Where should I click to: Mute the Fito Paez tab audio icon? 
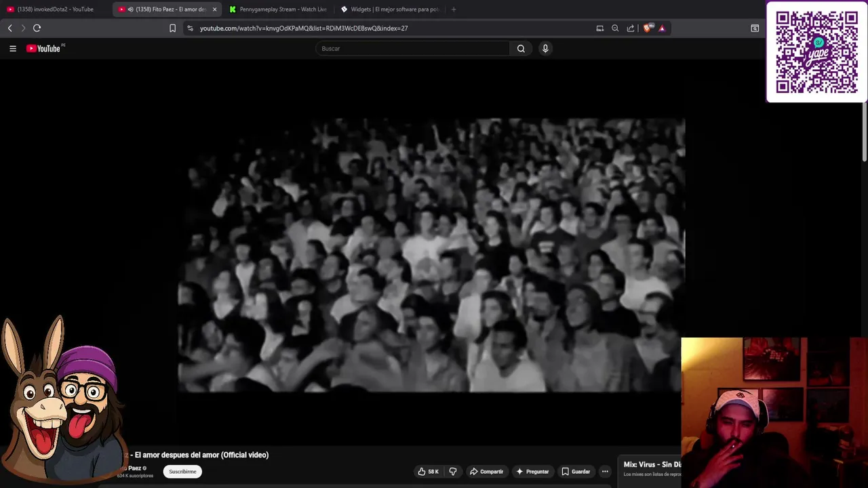coord(130,9)
